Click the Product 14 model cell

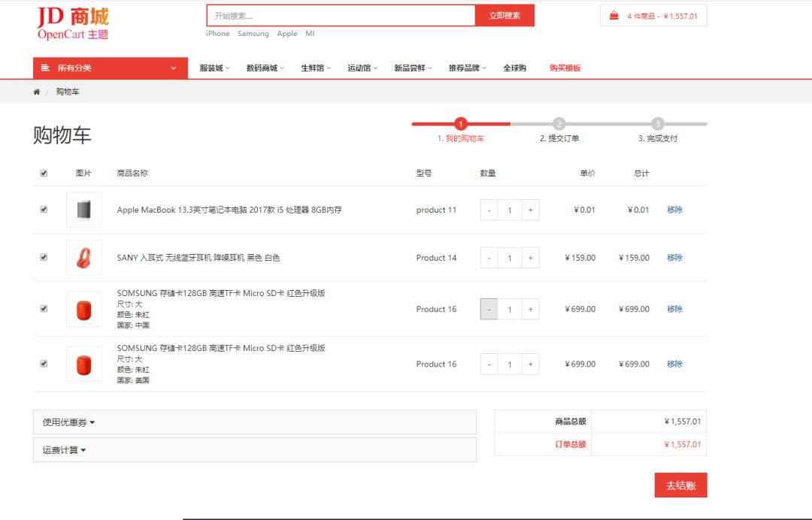(437, 258)
